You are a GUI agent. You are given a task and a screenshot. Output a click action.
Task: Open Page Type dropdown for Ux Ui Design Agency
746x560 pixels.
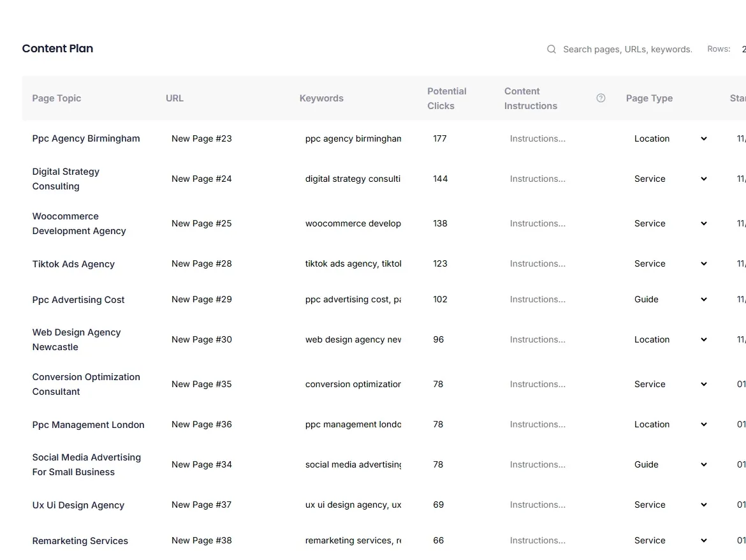(703, 505)
